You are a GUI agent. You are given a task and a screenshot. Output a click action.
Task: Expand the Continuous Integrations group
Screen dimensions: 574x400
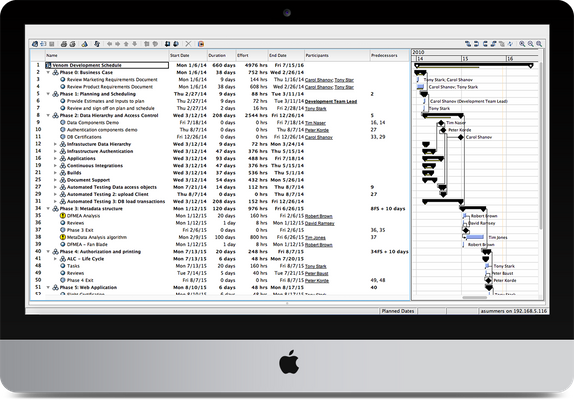point(55,166)
